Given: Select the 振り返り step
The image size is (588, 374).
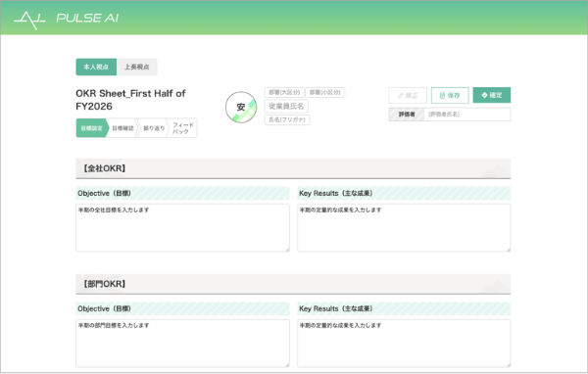Looking at the screenshot, I should tap(154, 128).
